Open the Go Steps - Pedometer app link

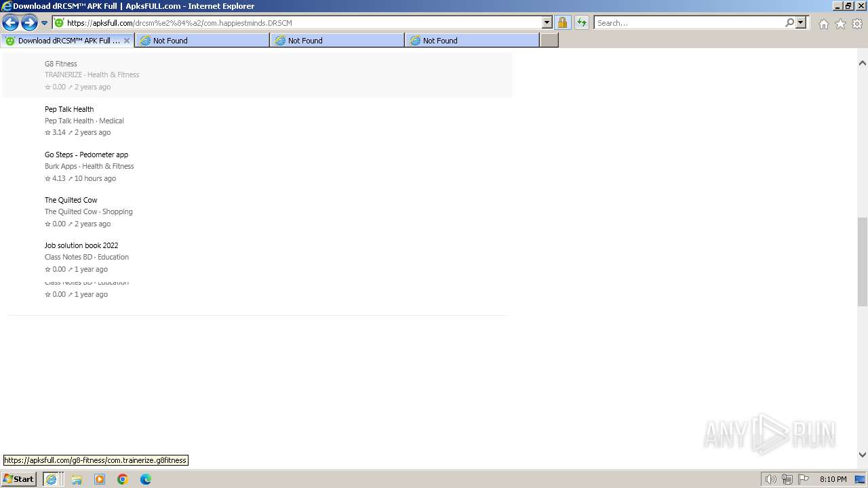coord(86,155)
